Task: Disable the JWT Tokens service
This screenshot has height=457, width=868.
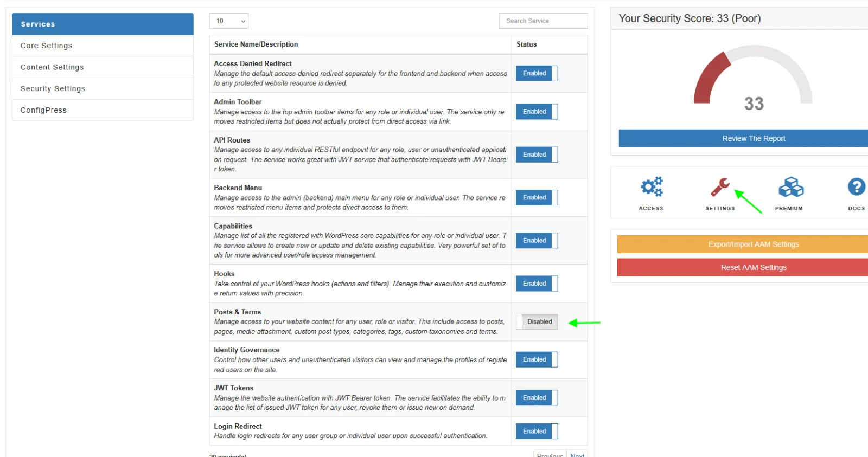Action: point(535,397)
